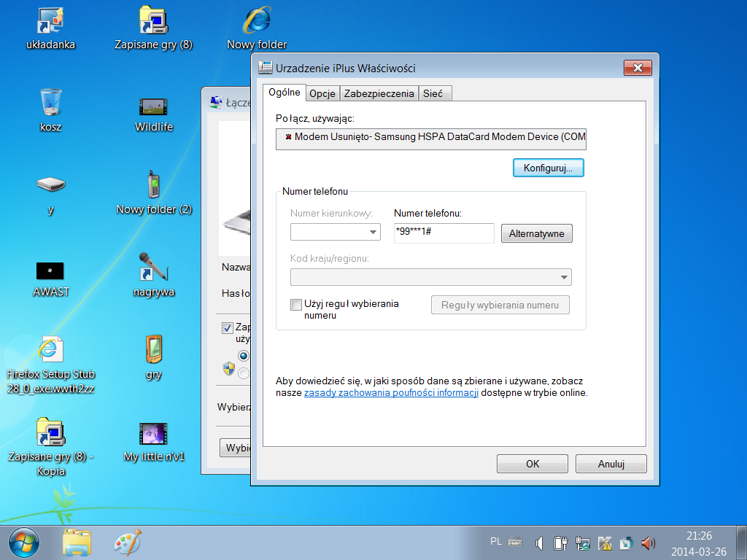Click the on-screen keyboard tray icon
The height and width of the screenshot is (560, 747).
point(515,542)
